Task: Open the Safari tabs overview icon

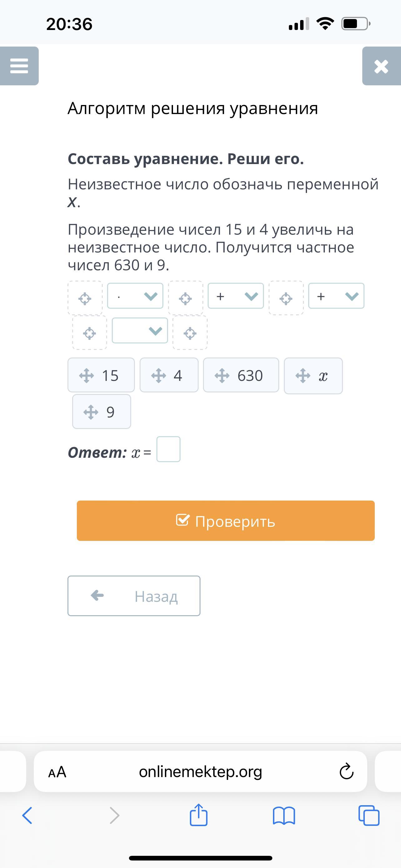Action: pyautogui.click(x=369, y=816)
